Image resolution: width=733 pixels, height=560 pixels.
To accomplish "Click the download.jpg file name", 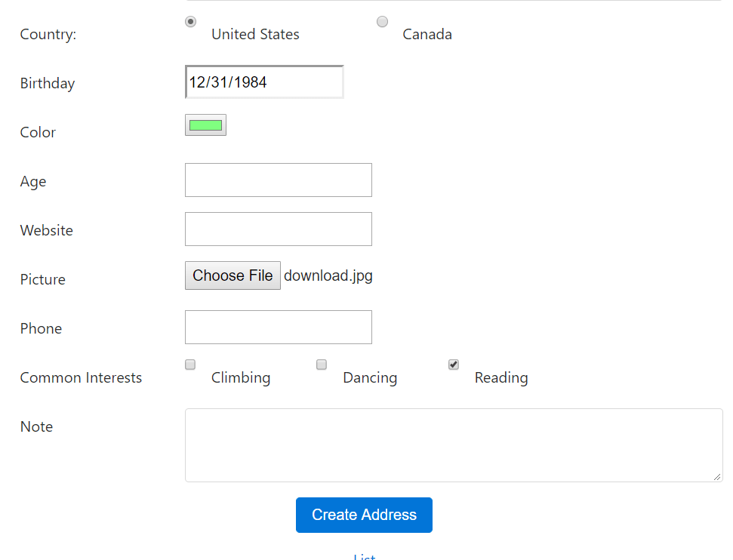I will pyautogui.click(x=328, y=275).
